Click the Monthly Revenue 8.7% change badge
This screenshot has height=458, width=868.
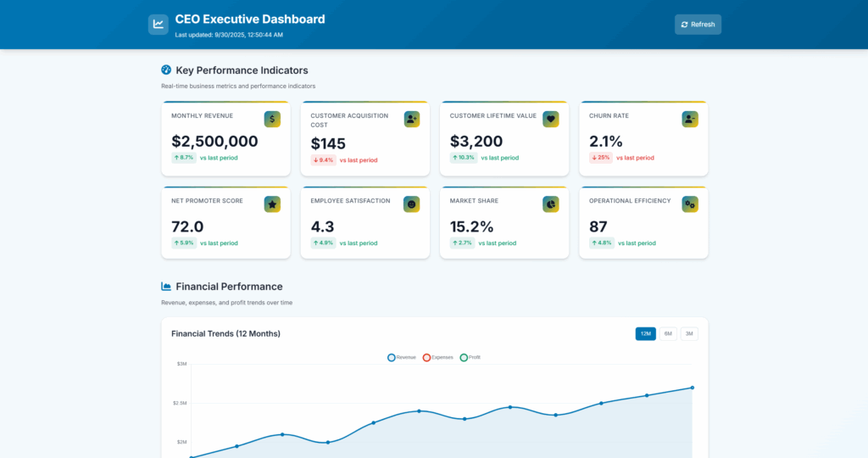[184, 158]
